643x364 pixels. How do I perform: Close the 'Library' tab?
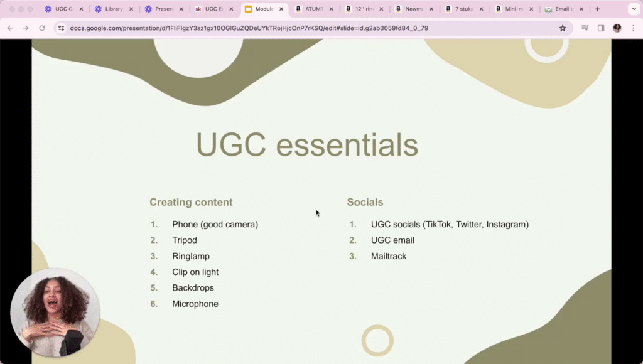[x=131, y=9]
